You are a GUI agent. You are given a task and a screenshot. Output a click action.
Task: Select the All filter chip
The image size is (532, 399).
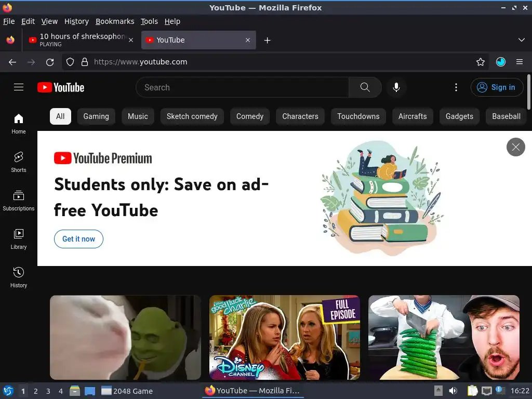pos(60,116)
